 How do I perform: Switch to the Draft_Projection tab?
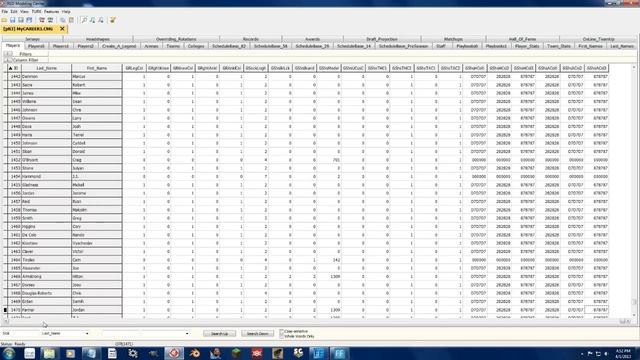pos(382,39)
